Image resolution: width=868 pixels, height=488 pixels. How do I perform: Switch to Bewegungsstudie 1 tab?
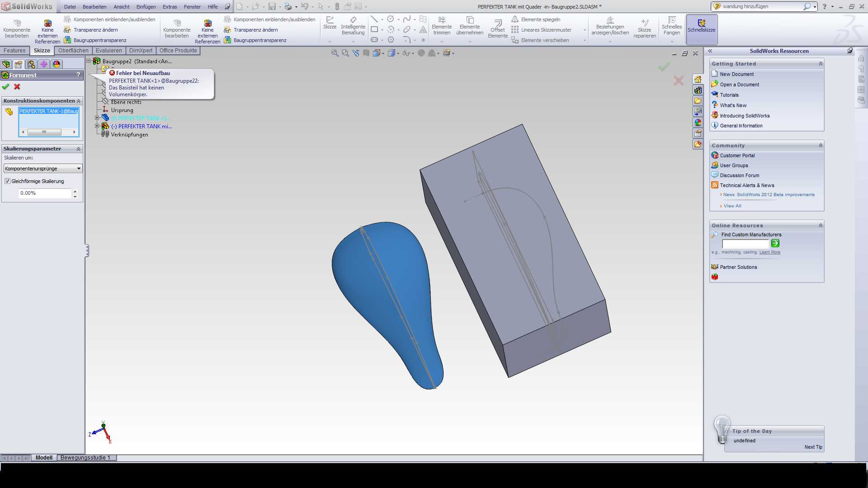[x=85, y=458]
